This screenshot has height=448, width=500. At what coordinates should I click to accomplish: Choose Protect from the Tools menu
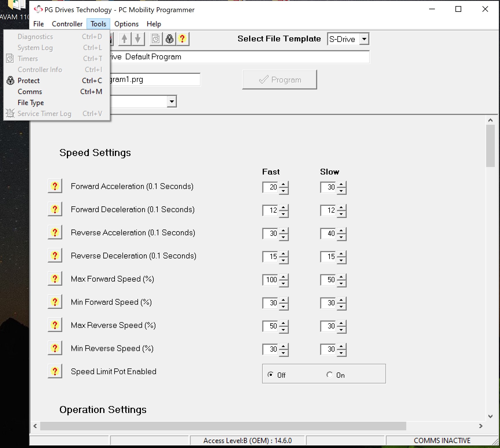[57, 81]
